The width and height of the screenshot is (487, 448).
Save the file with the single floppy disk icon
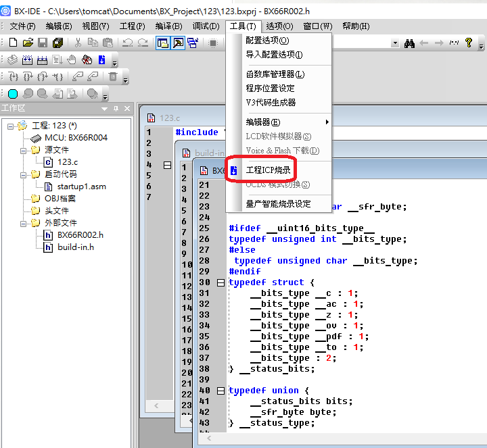pos(43,43)
